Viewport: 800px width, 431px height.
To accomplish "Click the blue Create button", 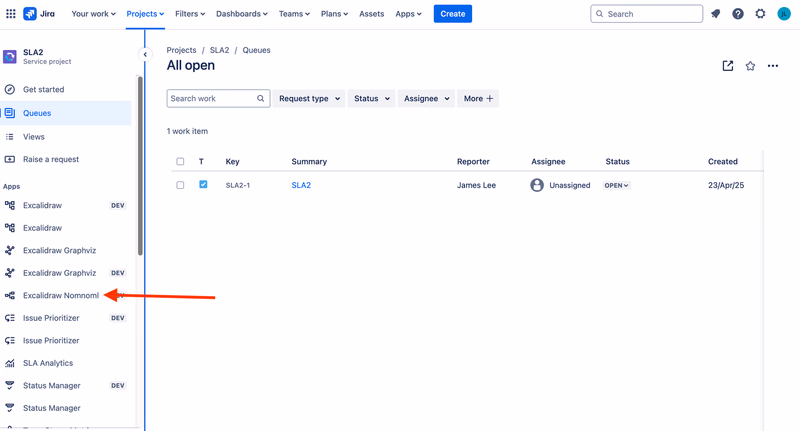I will point(453,14).
